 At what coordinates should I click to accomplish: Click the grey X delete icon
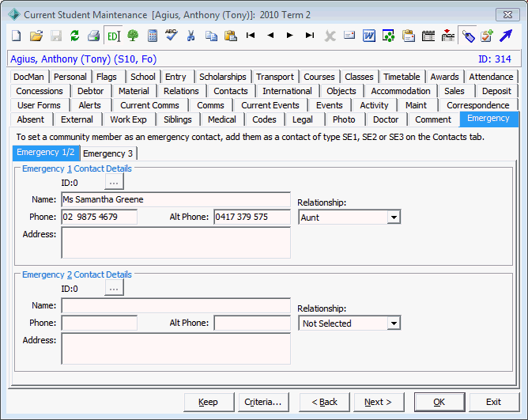click(x=330, y=36)
